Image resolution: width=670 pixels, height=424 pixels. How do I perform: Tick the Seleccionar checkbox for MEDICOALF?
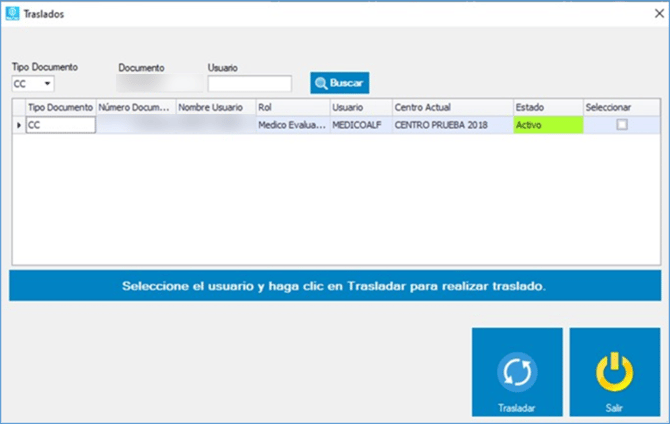[x=622, y=125]
